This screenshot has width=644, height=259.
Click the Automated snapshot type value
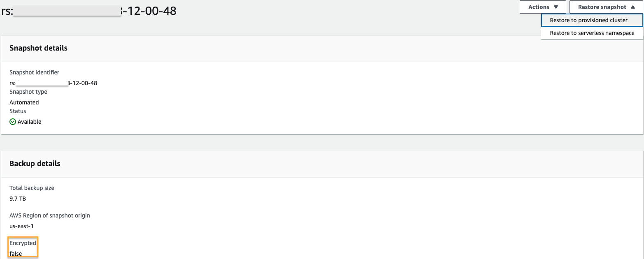click(24, 102)
